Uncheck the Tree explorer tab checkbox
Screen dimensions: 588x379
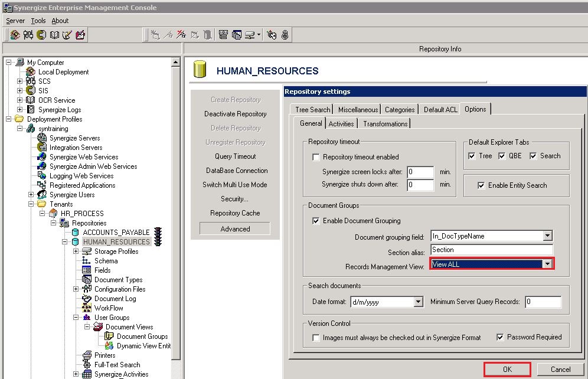(472, 156)
